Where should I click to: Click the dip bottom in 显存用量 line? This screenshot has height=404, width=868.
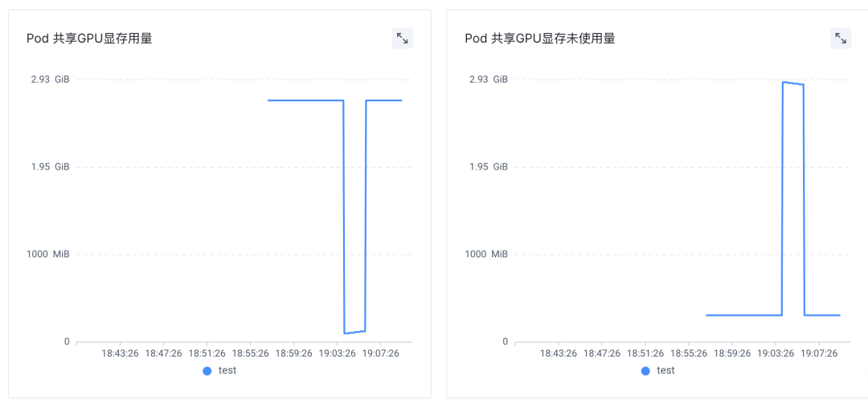355,332
